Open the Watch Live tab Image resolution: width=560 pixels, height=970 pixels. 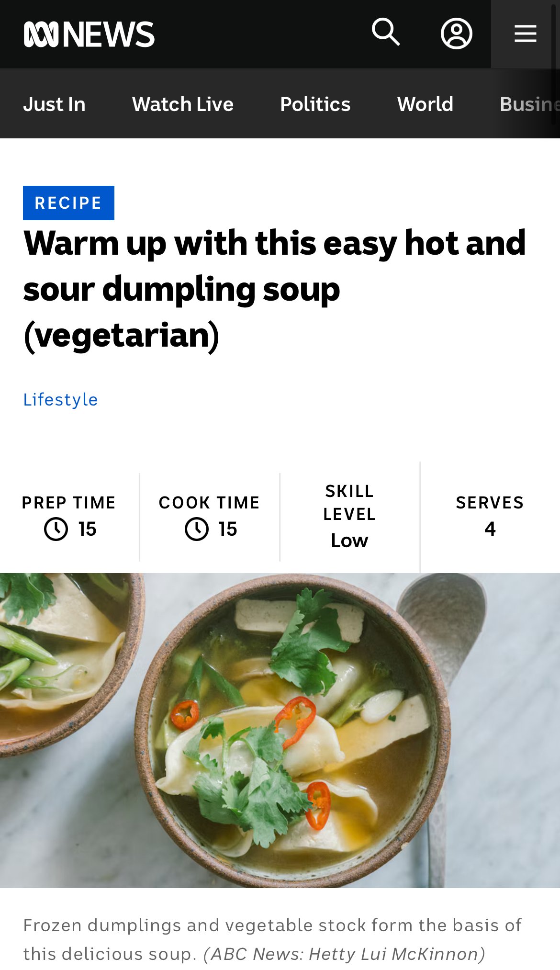(183, 104)
